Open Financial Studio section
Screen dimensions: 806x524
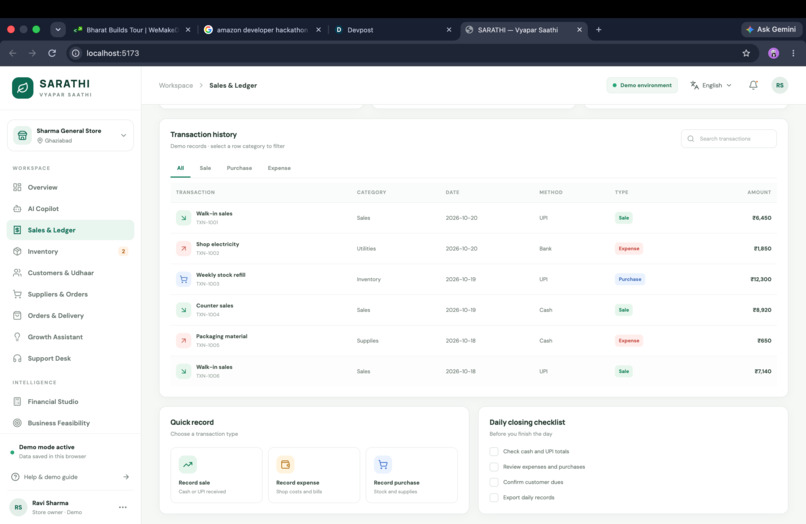pos(70,402)
